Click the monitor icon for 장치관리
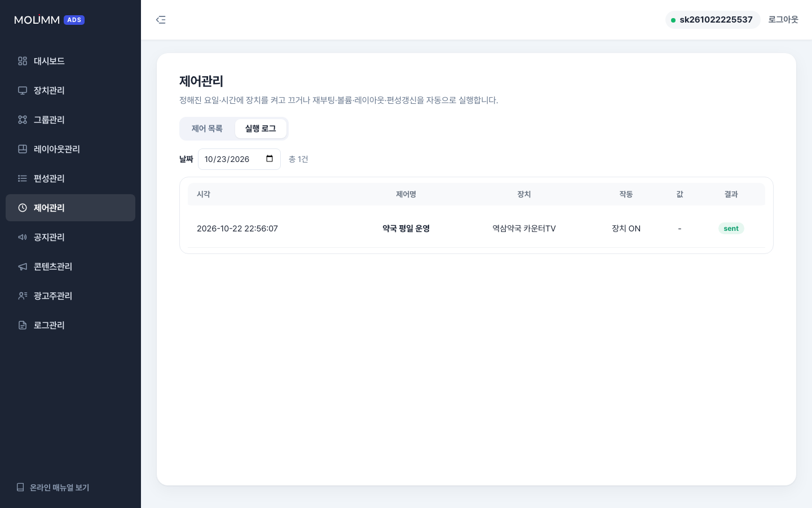This screenshot has width=812, height=508. [23, 90]
